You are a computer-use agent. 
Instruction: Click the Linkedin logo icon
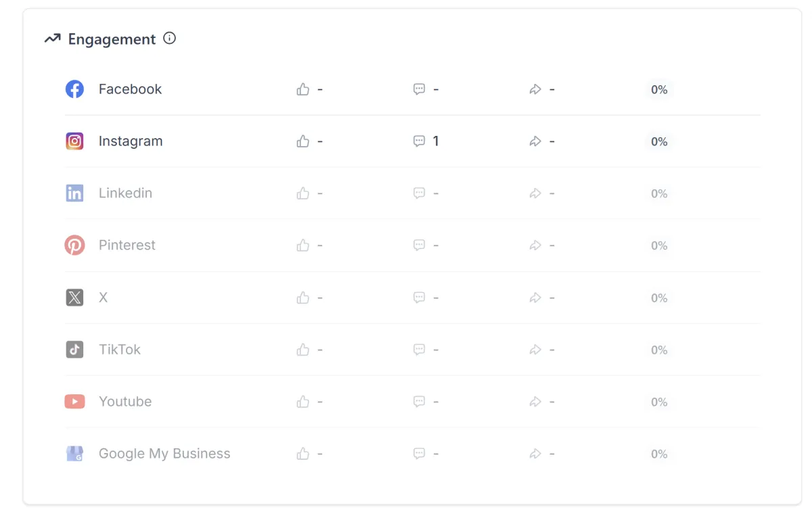click(x=74, y=193)
